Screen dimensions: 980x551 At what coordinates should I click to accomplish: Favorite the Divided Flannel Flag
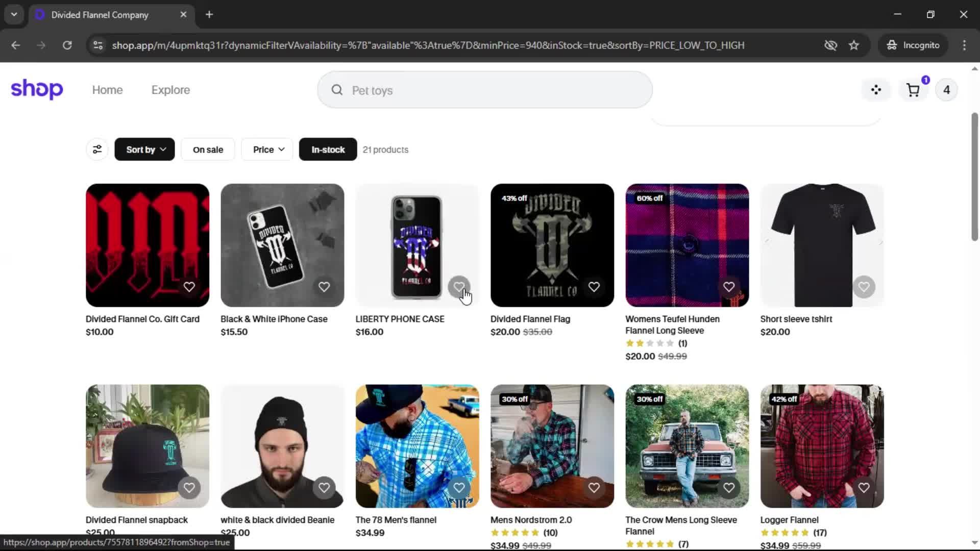pos(594,287)
